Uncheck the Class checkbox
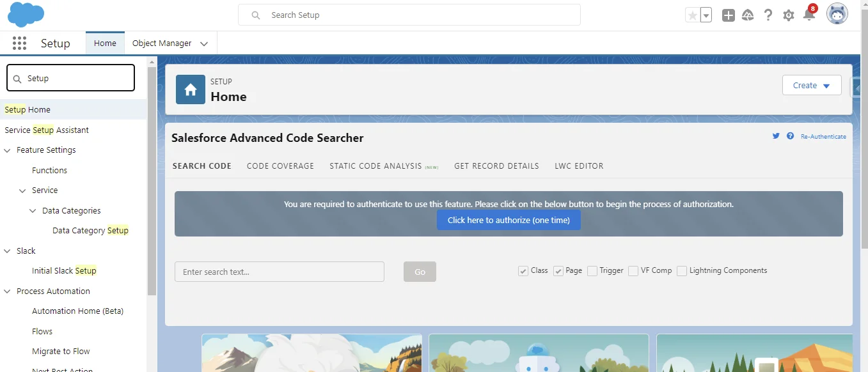 coord(523,271)
